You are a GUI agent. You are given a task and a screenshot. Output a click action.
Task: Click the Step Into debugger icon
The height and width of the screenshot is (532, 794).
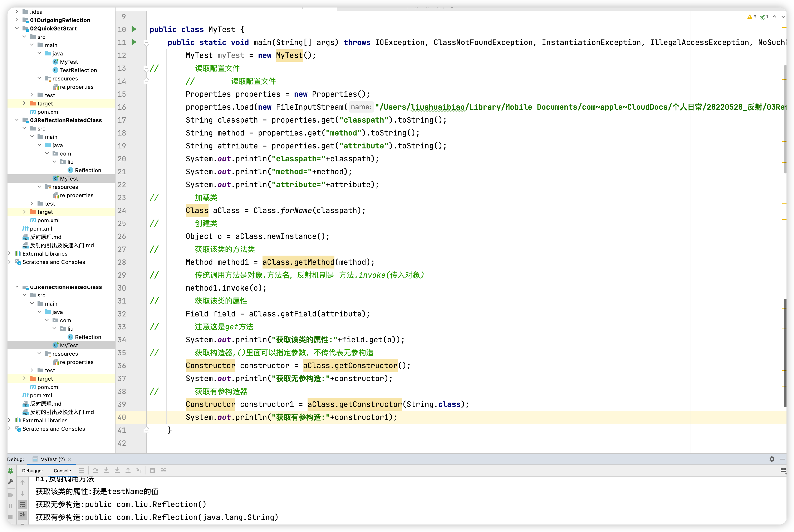coord(106,470)
